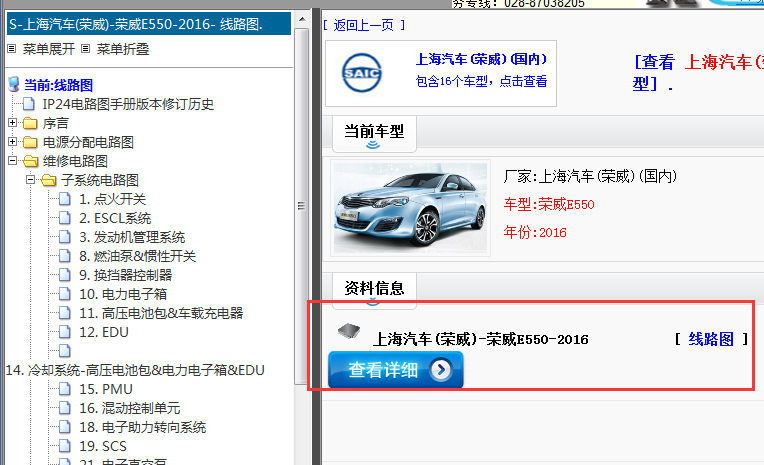The image size is (764, 465).
Task: Open 18. 电子助力转向系统 diagram
Action: click(143, 427)
